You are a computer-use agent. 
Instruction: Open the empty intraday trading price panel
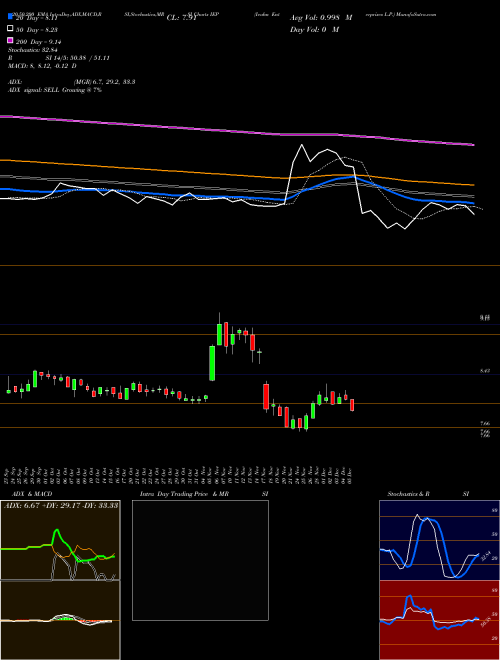[x=200, y=560]
